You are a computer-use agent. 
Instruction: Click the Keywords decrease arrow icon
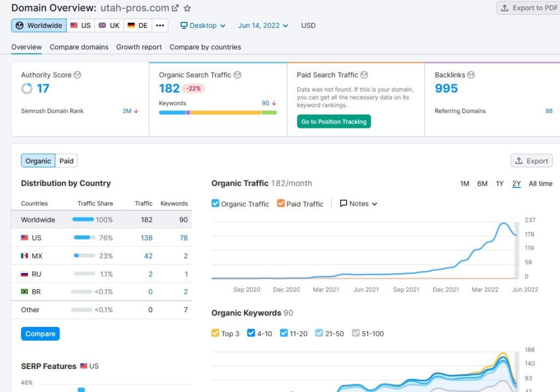274,103
